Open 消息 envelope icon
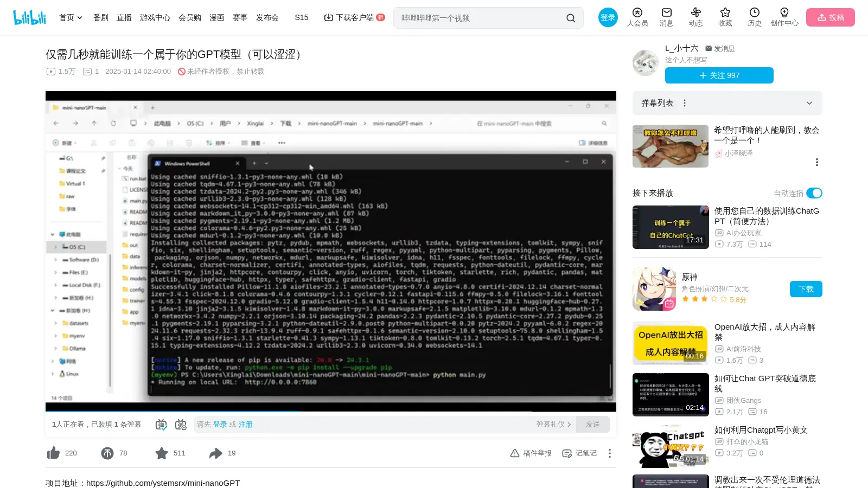 667,17
